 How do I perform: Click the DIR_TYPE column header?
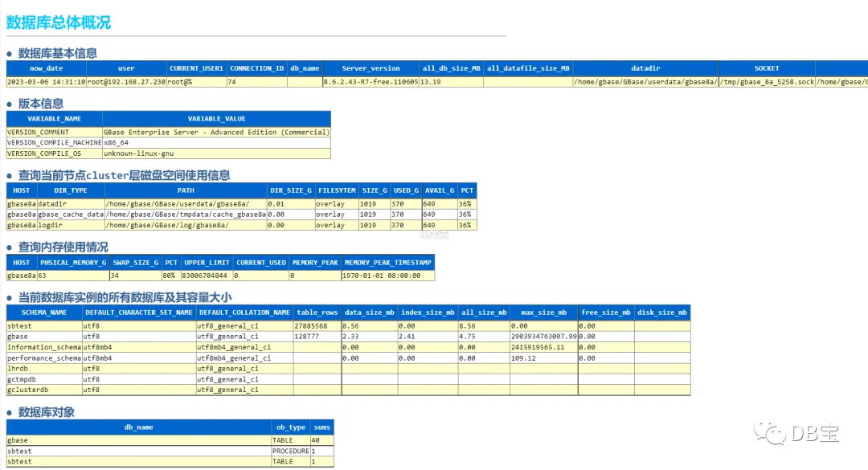click(70, 190)
